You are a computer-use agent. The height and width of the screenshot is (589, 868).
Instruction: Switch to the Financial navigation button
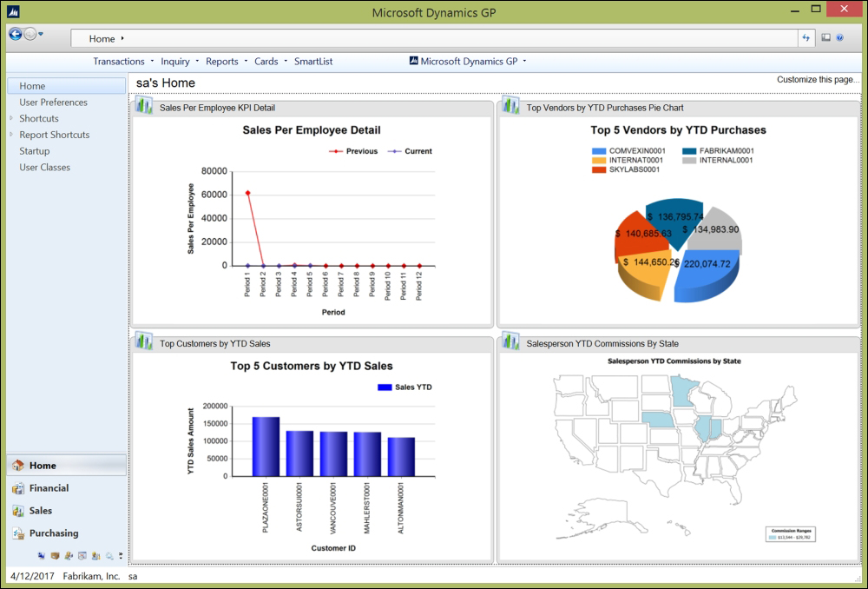pos(67,488)
